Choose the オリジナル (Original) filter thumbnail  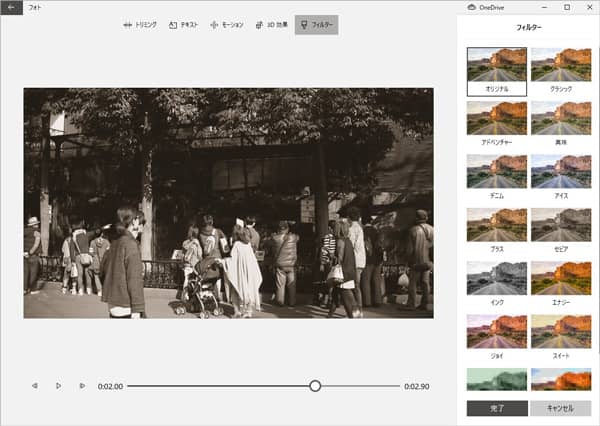point(497,65)
